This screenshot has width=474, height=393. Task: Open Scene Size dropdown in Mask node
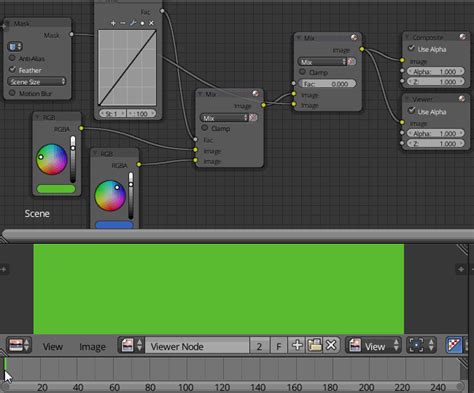[x=37, y=82]
